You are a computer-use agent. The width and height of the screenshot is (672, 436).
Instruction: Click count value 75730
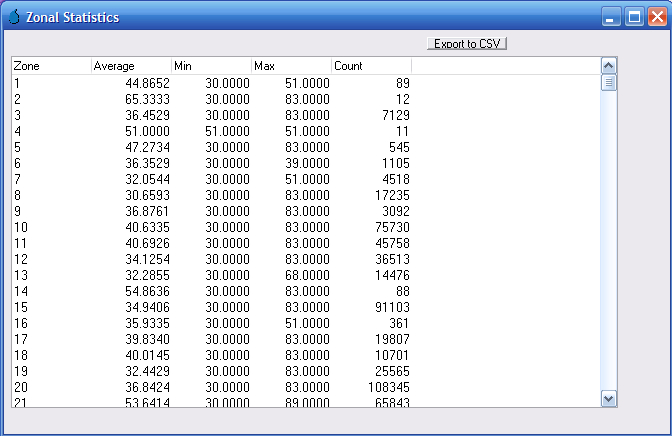point(393,227)
